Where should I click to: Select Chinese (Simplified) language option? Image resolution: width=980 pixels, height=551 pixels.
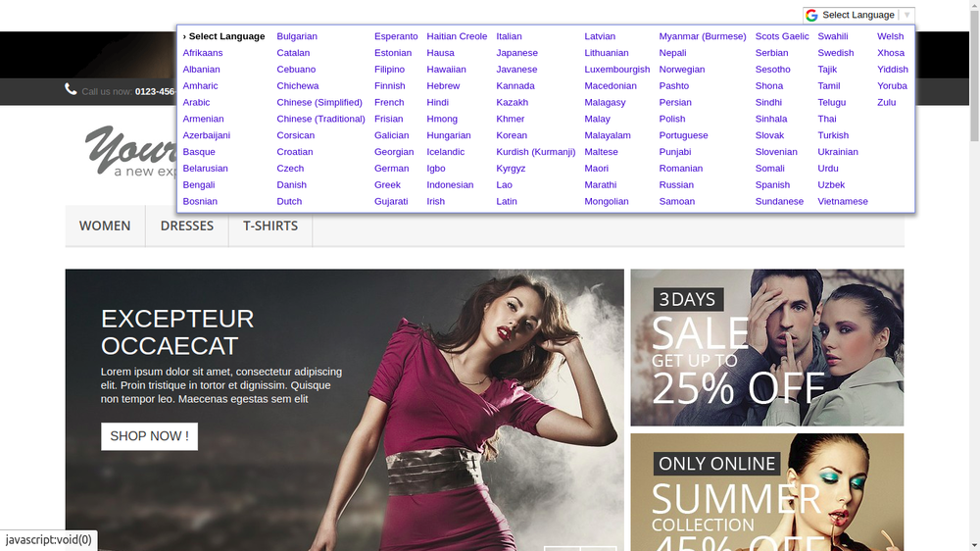click(x=319, y=102)
